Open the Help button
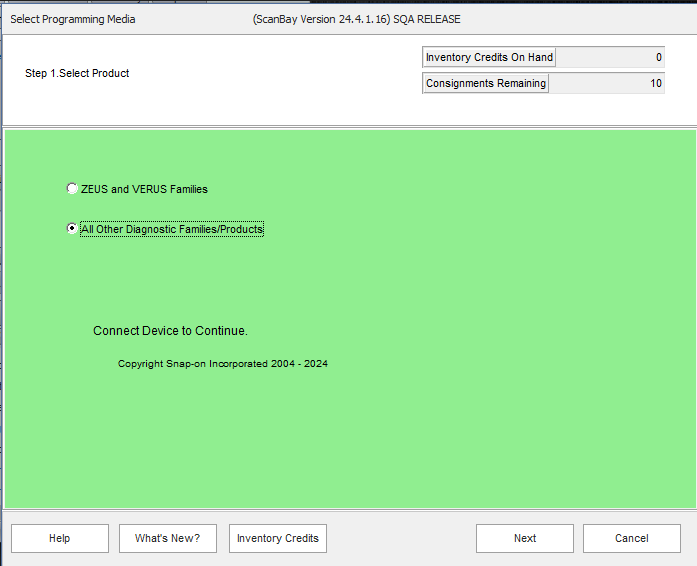This screenshot has width=697, height=566. point(60,538)
